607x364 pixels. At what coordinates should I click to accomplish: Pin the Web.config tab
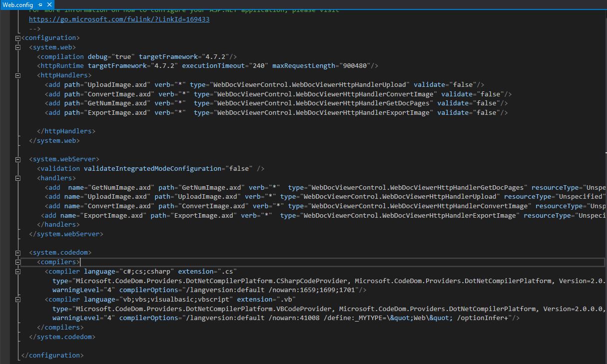pyautogui.click(x=41, y=4)
